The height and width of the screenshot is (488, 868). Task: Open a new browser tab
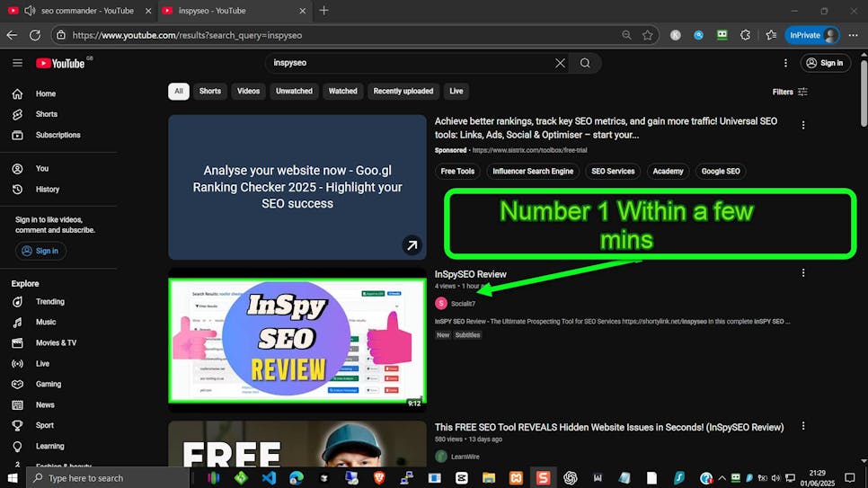coord(323,11)
